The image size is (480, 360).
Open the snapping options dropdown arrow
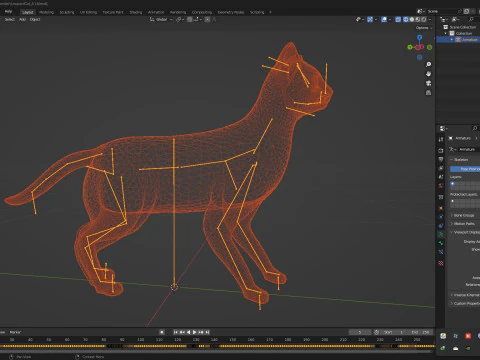click(x=200, y=19)
